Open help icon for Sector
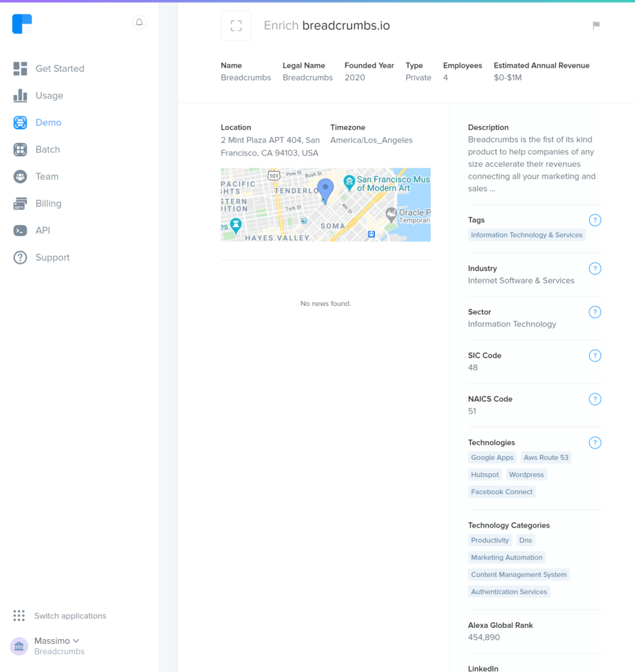This screenshot has height=672, width=635. pos(595,312)
